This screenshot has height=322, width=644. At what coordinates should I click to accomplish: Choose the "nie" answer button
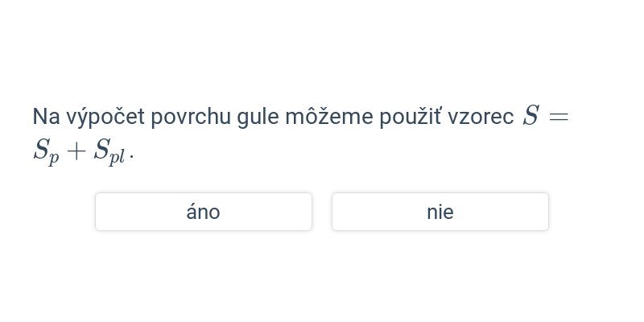440,212
